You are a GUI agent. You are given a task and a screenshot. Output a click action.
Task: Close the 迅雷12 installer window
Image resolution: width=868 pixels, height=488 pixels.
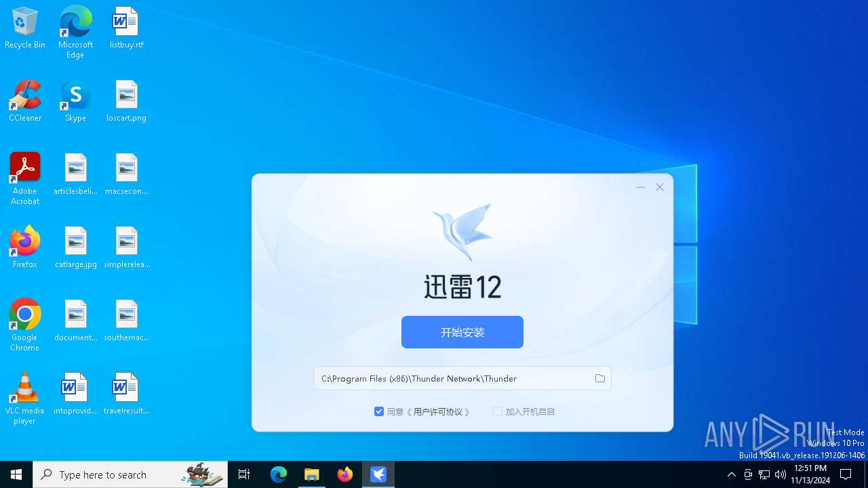pyautogui.click(x=660, y=187)
